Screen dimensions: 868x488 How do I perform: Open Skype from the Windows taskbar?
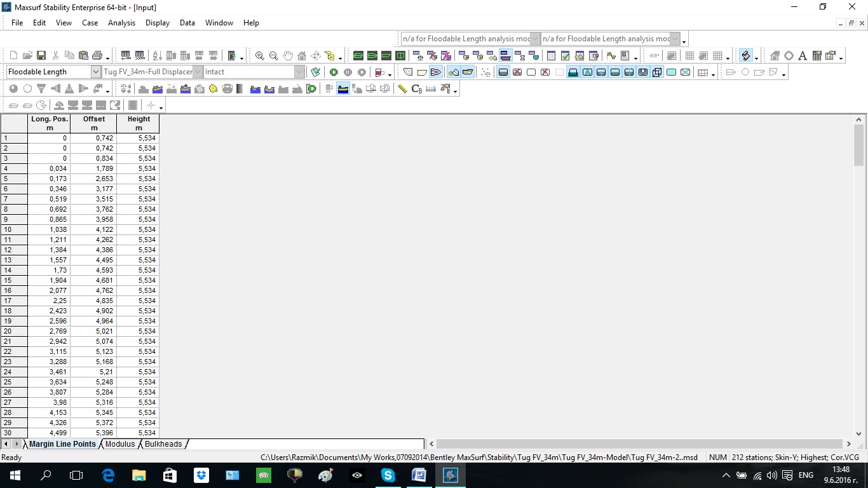pos(388,475)
